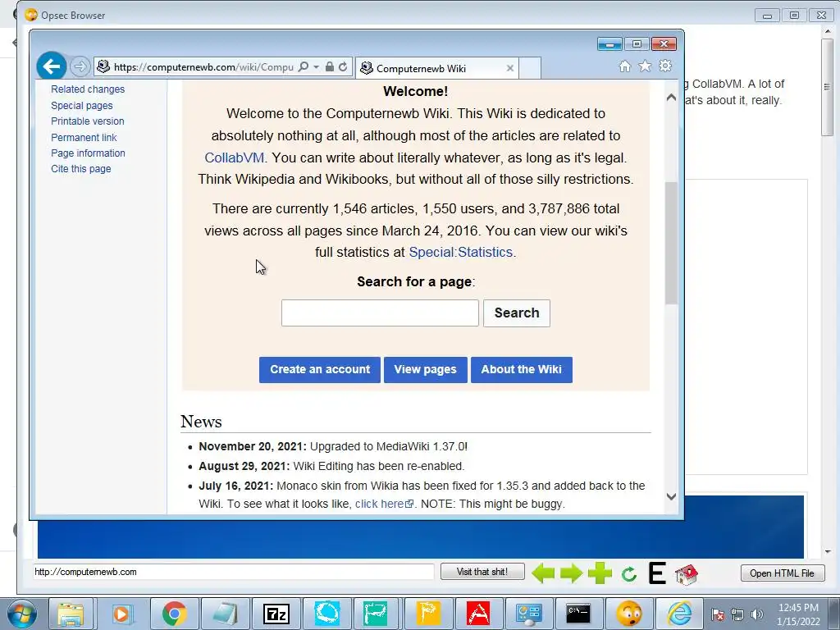840x630 pixels.
Task: Click the cyan circle icon in the taskbar
Action: coord(326,614)
